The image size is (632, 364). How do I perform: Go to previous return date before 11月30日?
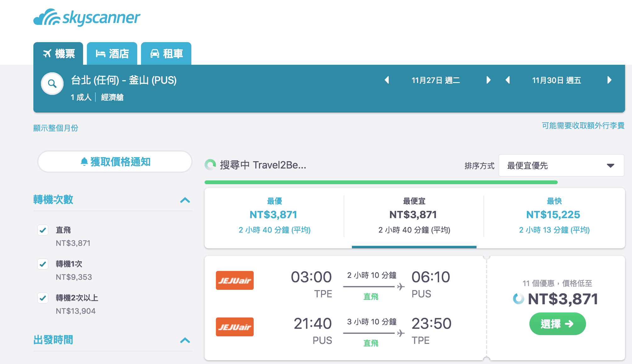tap(507, 80)
